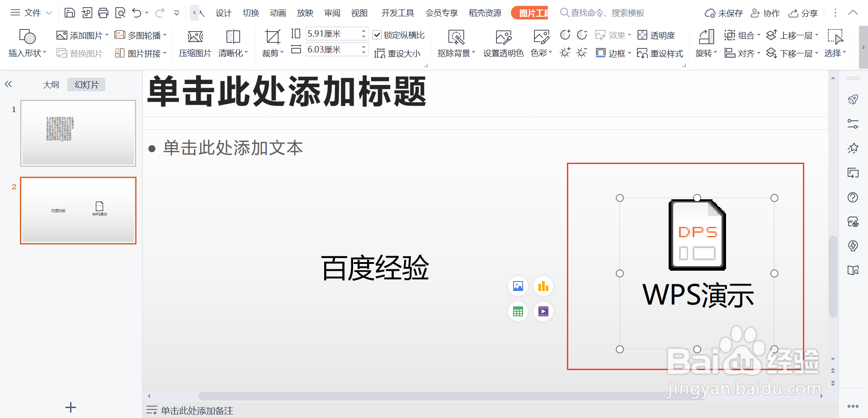Click the search commands box
The height and width of the screenshot is (418, 868).
(x=602, y=13)
